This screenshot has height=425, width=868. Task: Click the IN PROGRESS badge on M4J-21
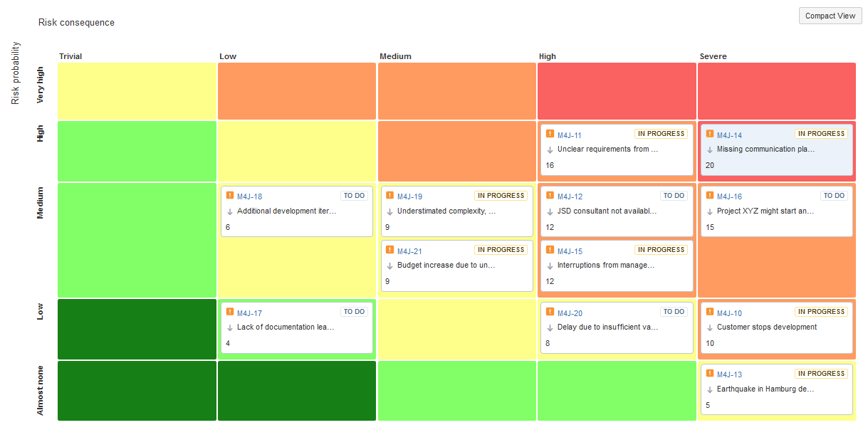tap(501, 250)
